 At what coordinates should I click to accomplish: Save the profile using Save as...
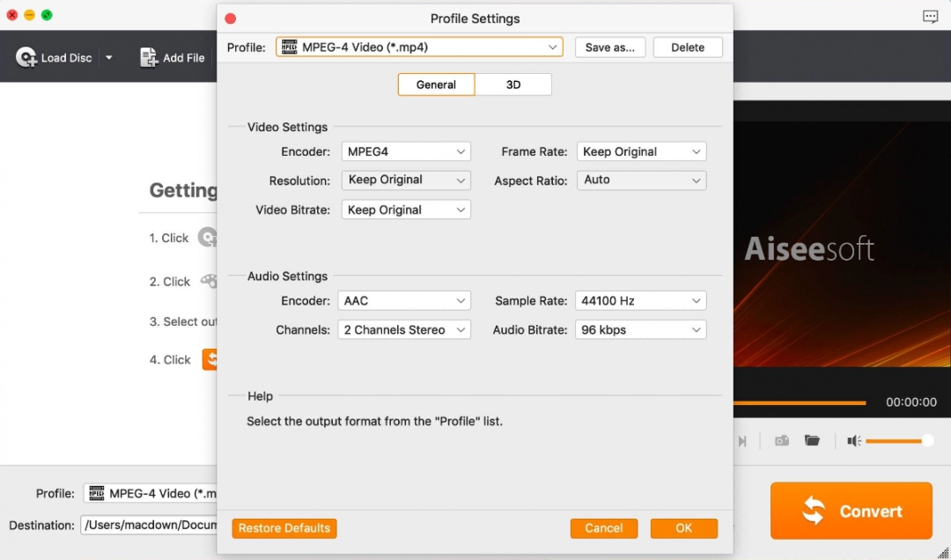610,47
